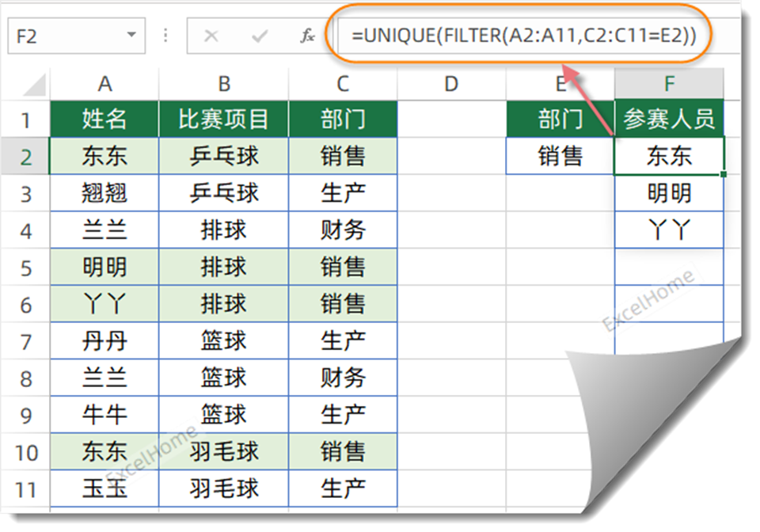Click the Enter checkmark formula button
Screen dimensions: 760x532
tap(260, 36)
